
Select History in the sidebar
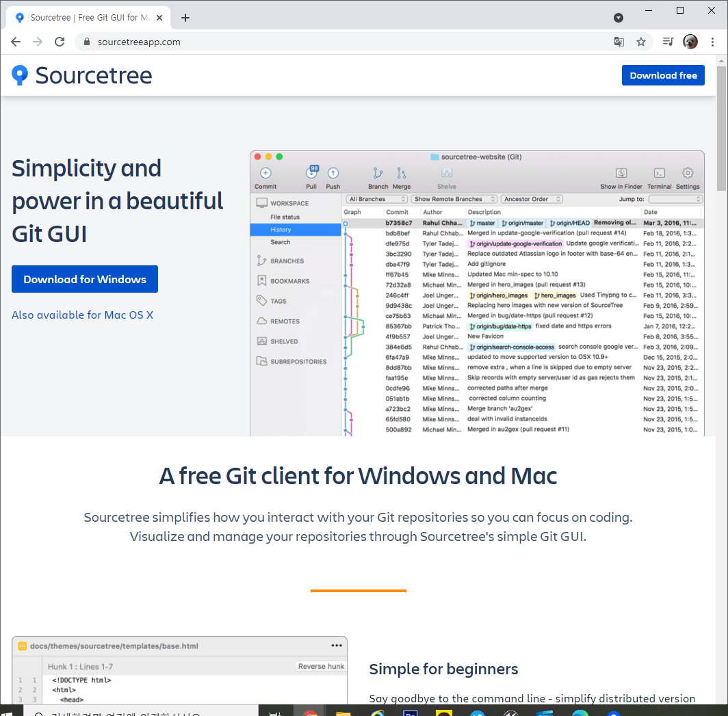pyautogui.click(x=296, y=230)
